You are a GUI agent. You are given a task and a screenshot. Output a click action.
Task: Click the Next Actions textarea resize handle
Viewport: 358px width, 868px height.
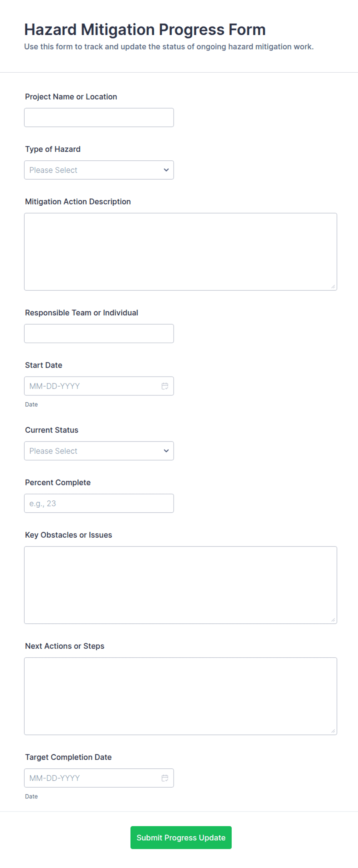coord(333,731)
